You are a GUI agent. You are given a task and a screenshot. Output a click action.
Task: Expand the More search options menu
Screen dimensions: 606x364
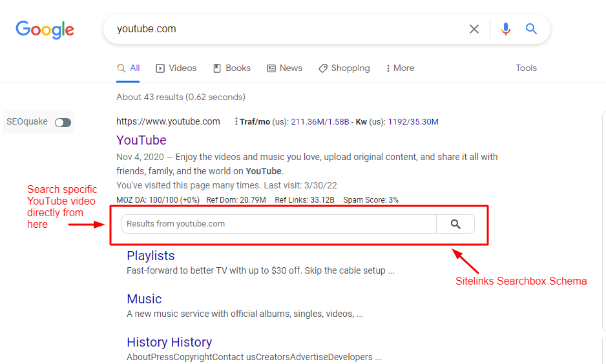401,68
